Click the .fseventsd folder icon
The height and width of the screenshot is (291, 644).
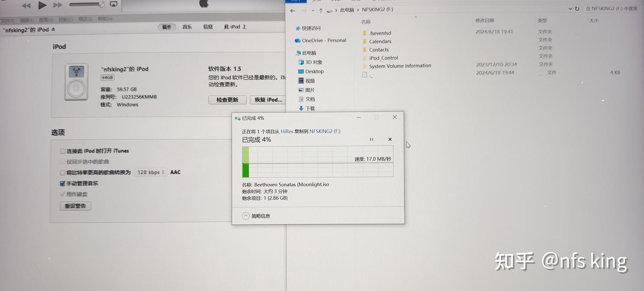[x=364, y=33]
